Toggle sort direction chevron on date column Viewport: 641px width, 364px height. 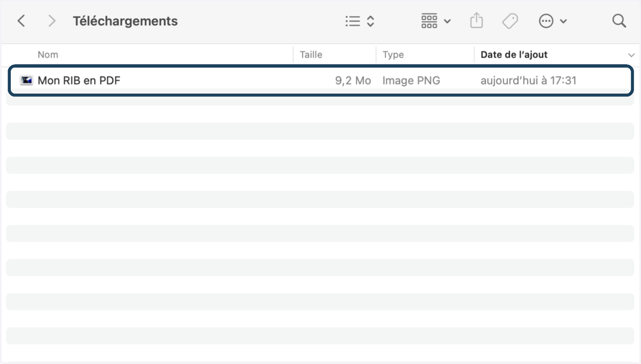pos(631,55)
